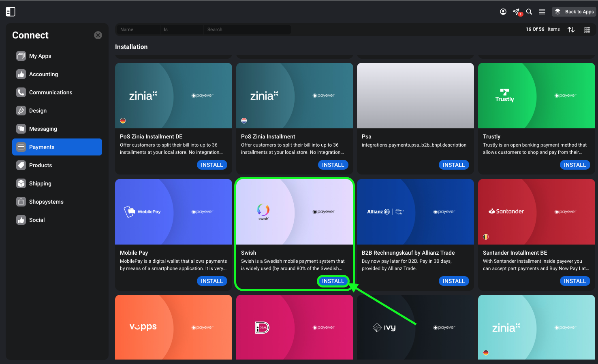Install Psa integration
This screenshot has width=598, height=364.
pos(454,165)
